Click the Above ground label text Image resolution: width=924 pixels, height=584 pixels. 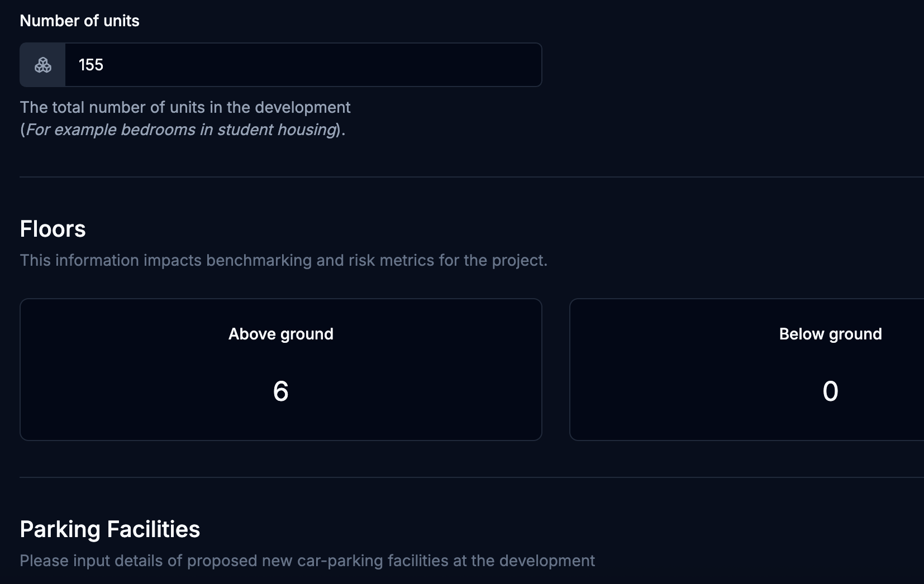[x=281, y=334]
